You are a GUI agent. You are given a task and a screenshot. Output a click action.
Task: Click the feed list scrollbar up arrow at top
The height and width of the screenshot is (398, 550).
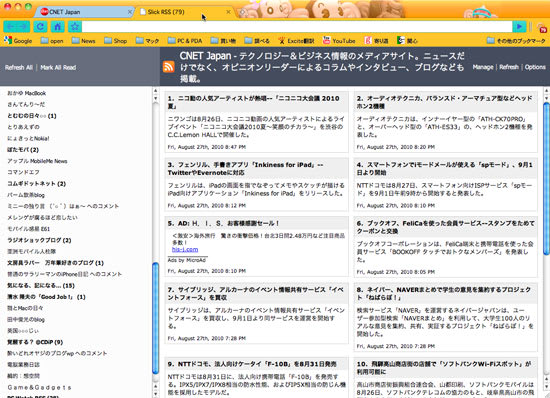click(x=156, y=91)
